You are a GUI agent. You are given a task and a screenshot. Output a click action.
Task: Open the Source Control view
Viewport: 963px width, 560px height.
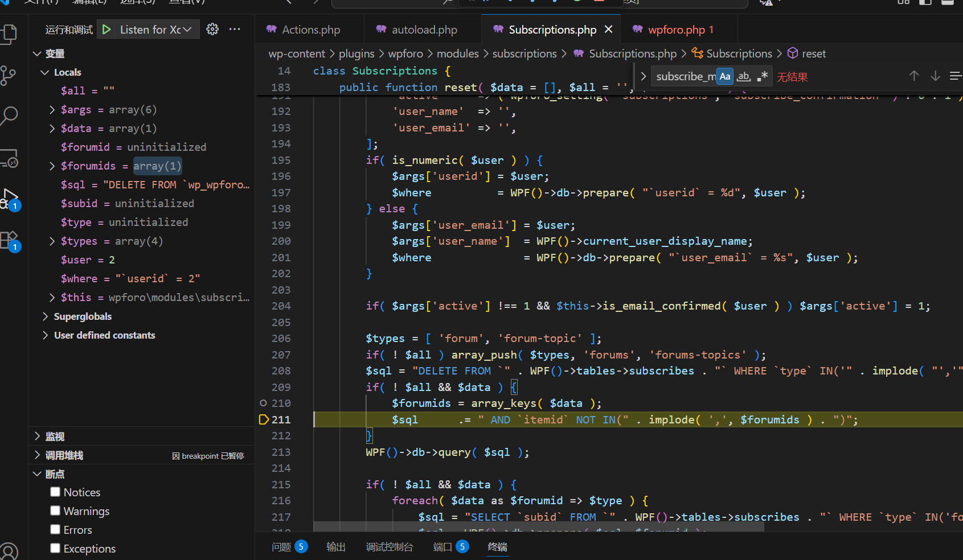(x=9, y=75)
